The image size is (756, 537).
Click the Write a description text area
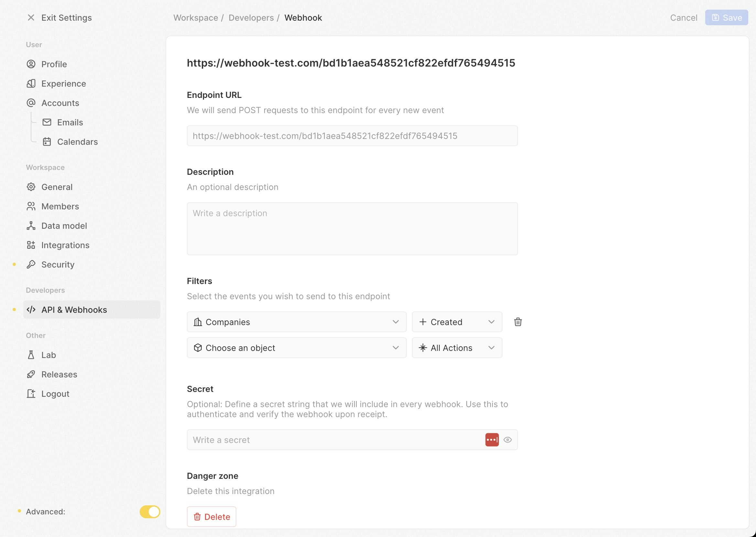(352, 228)
